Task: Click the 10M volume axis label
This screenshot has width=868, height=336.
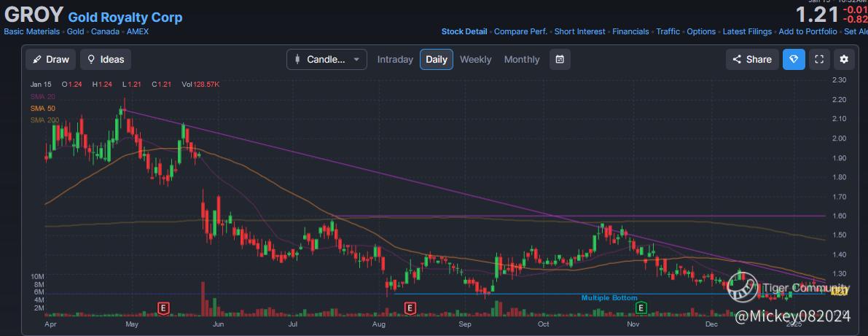Action: (38, 276)
